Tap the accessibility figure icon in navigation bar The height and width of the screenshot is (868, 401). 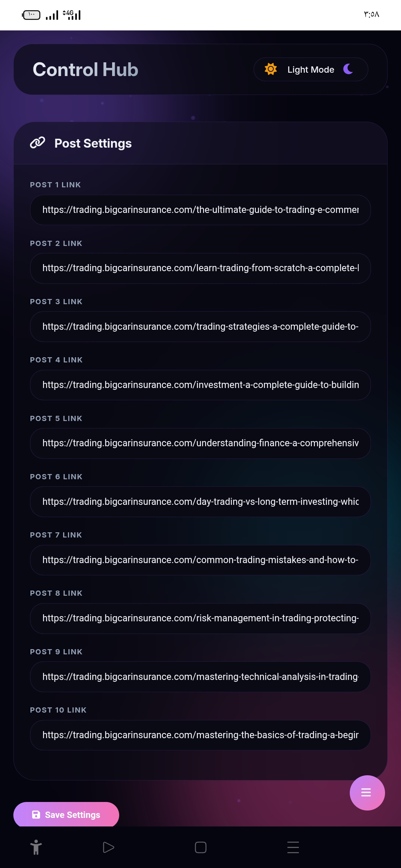(x=36, y=847)
